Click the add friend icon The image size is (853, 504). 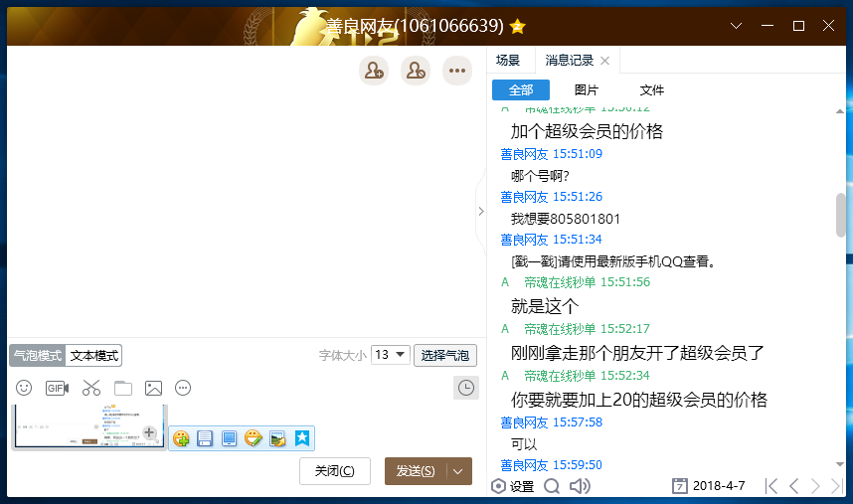point(374,71)
